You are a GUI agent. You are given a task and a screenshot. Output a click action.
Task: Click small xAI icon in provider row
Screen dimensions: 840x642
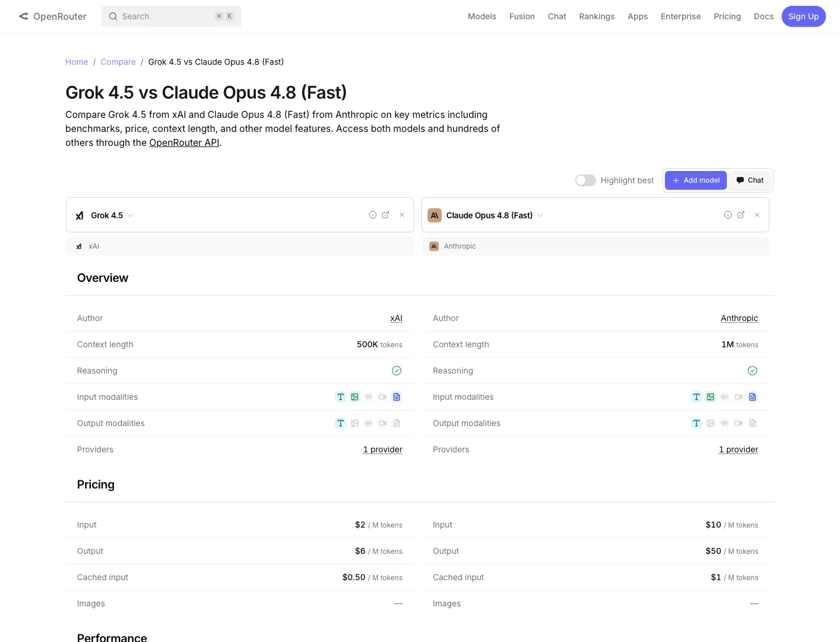[79, 246]
